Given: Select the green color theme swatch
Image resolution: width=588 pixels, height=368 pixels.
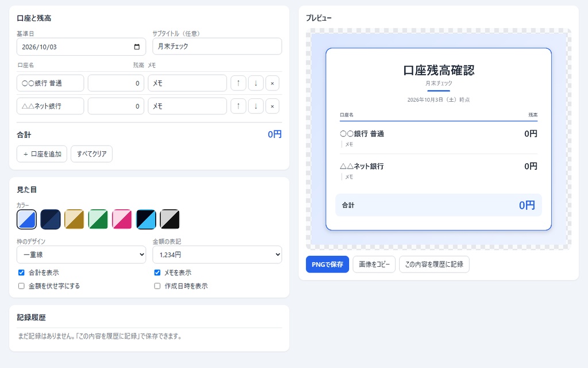Looking at the screenshot, I should 98,219.
